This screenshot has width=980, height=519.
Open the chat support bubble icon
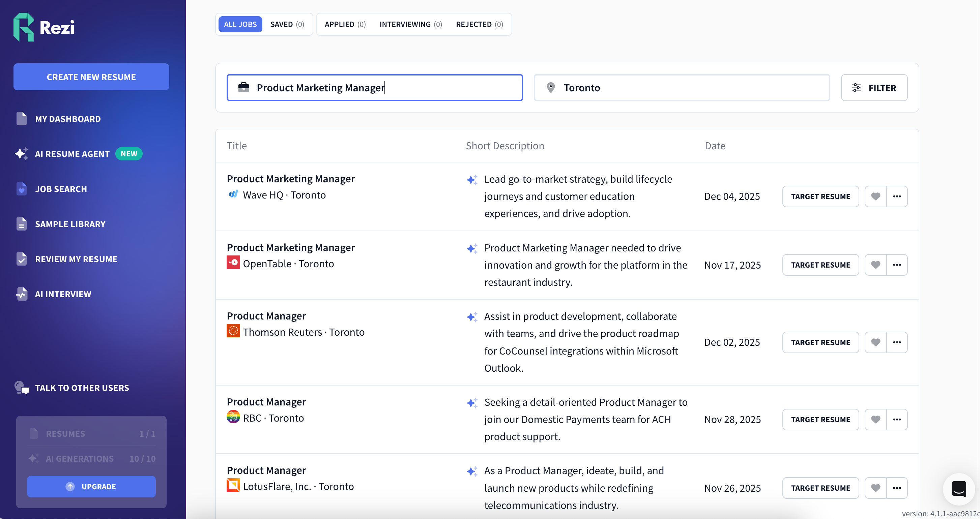pyautogui.click(x=959, y=489)
